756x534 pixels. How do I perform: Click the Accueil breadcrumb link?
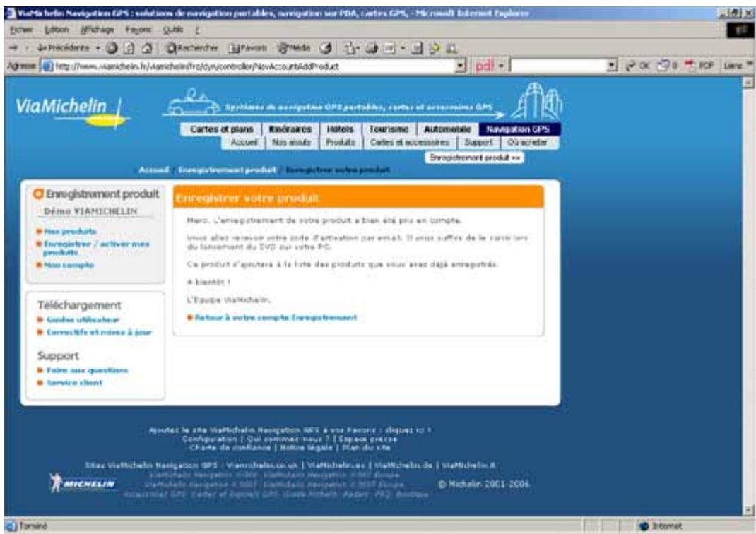tap(154, 170)
